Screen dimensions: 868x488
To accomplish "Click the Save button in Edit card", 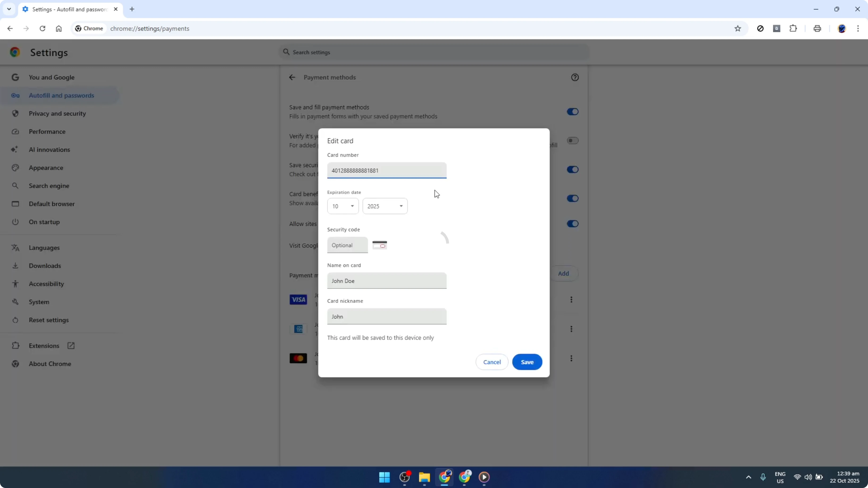I will coord(527,362).
